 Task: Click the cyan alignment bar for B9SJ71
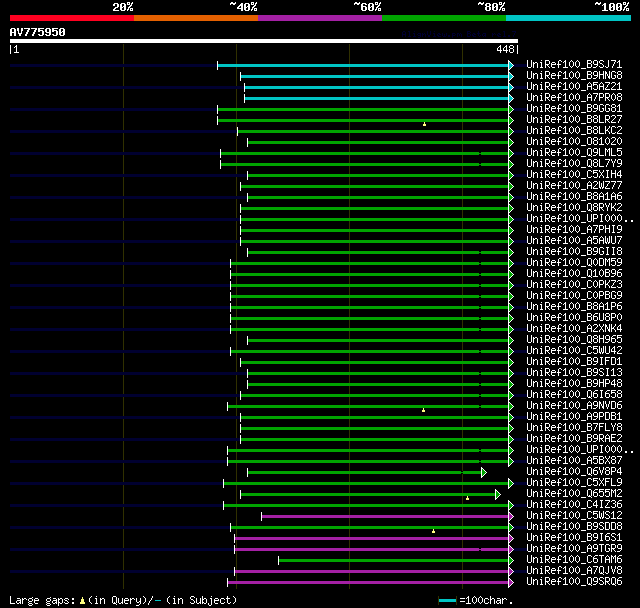tap(363, 65)
